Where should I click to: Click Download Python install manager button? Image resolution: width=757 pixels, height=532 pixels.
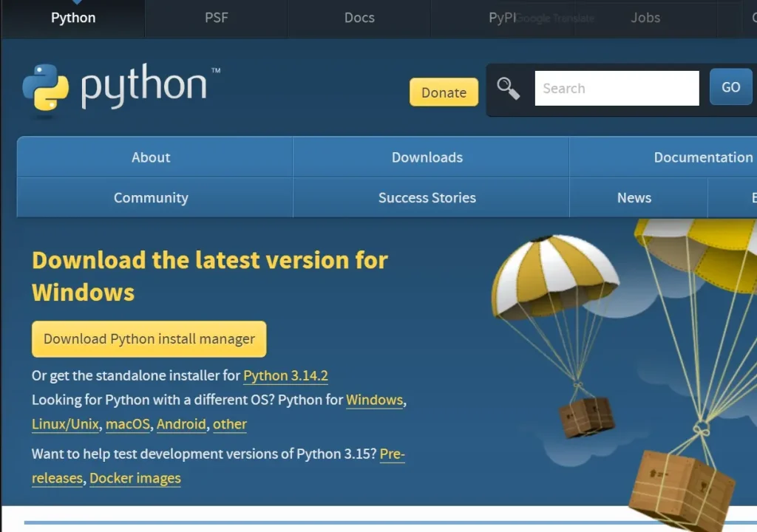(x=149, y=339)
